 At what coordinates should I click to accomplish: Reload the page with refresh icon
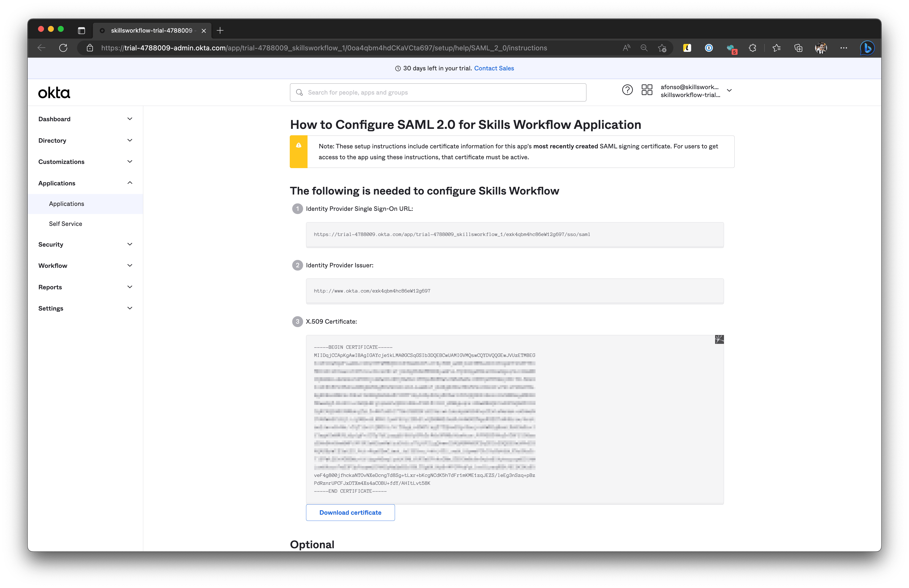pos(63,48)
